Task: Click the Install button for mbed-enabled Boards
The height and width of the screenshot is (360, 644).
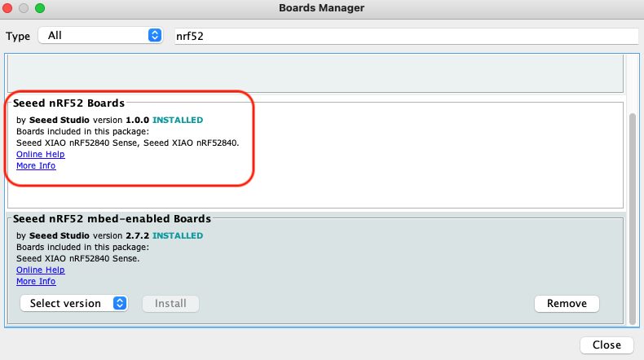Action: (170, 304)
